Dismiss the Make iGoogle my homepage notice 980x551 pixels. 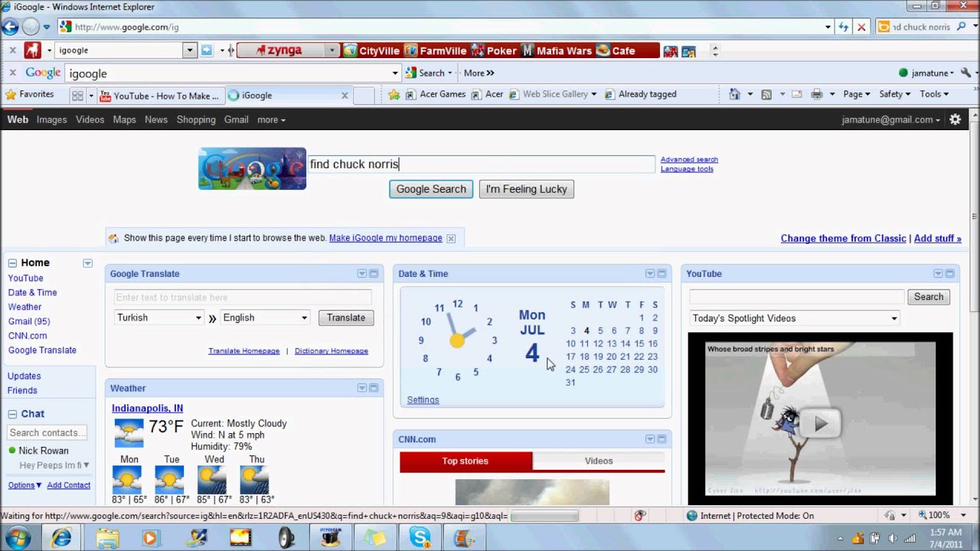(451, 239)
